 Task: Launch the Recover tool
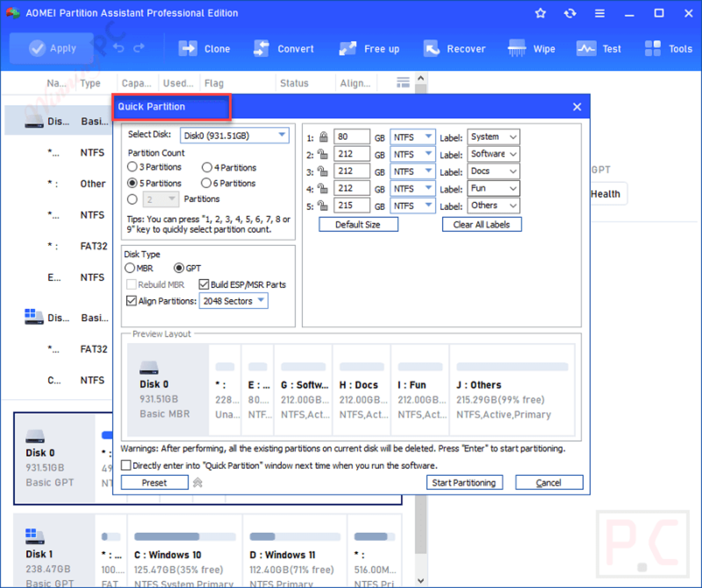click(454, 48)
